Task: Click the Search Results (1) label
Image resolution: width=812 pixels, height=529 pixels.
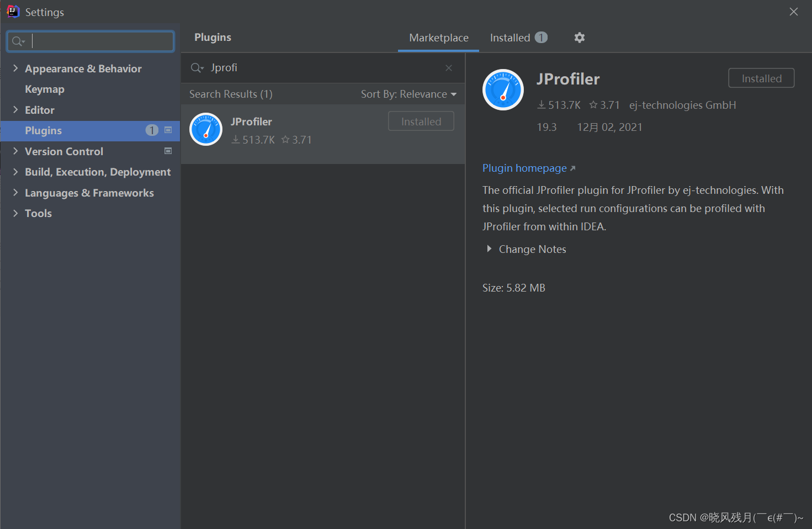Action: coord(231,94)
